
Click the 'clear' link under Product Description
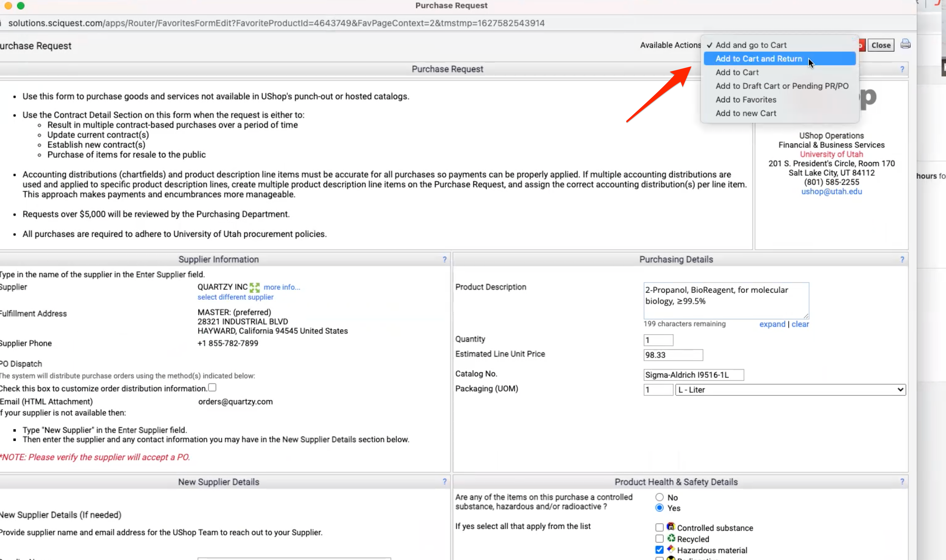[x=800, y=324]
